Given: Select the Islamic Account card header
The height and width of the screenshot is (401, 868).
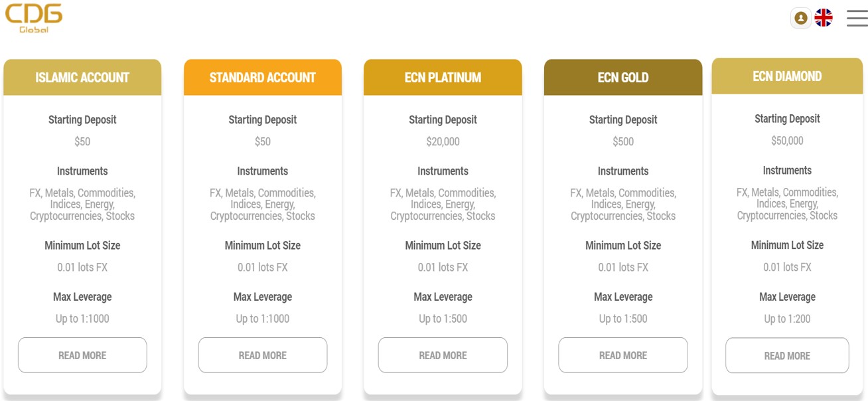Looking at the screenshot, I should [x=82, y=78].
